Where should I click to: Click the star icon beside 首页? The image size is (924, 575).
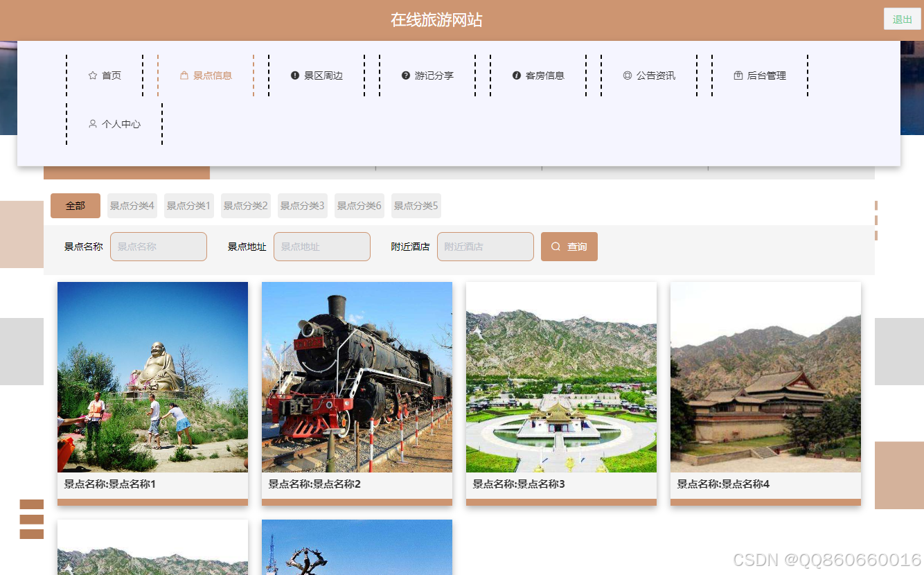[x=93, y=76]
